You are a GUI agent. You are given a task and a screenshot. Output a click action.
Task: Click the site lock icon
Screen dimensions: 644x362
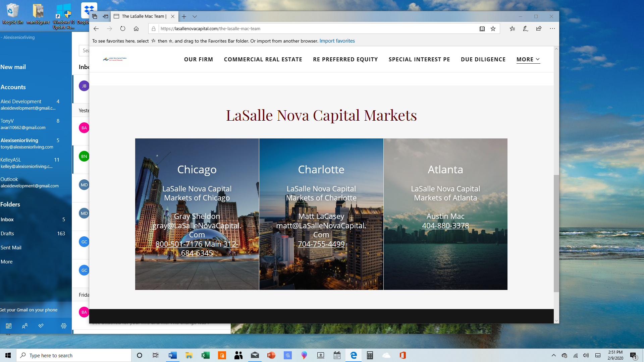pos(154,29)
